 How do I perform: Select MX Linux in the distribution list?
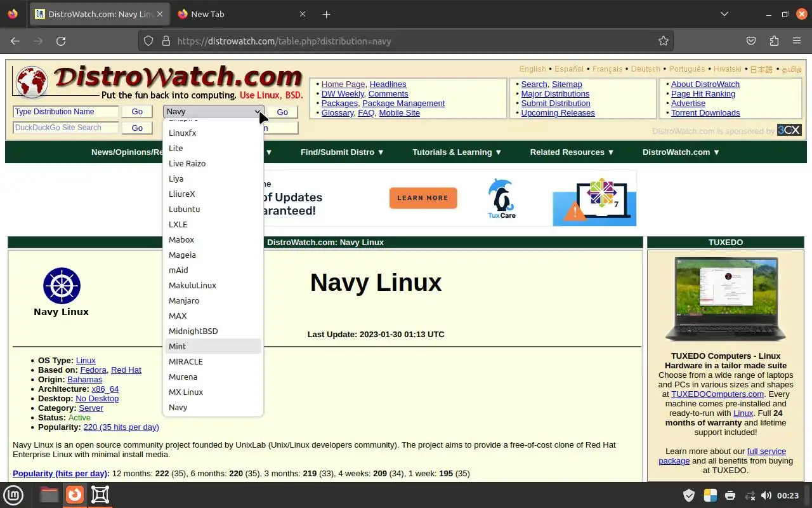213,392
